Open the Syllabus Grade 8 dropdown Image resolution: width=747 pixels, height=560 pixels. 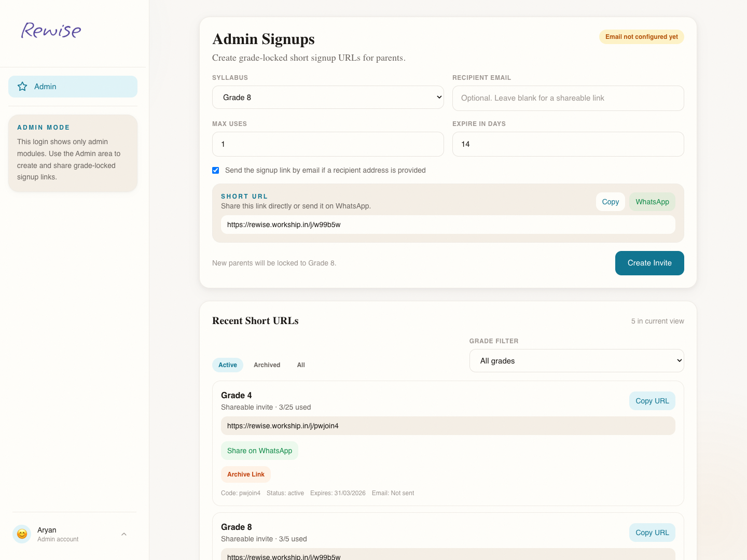[x=328, y=97]
